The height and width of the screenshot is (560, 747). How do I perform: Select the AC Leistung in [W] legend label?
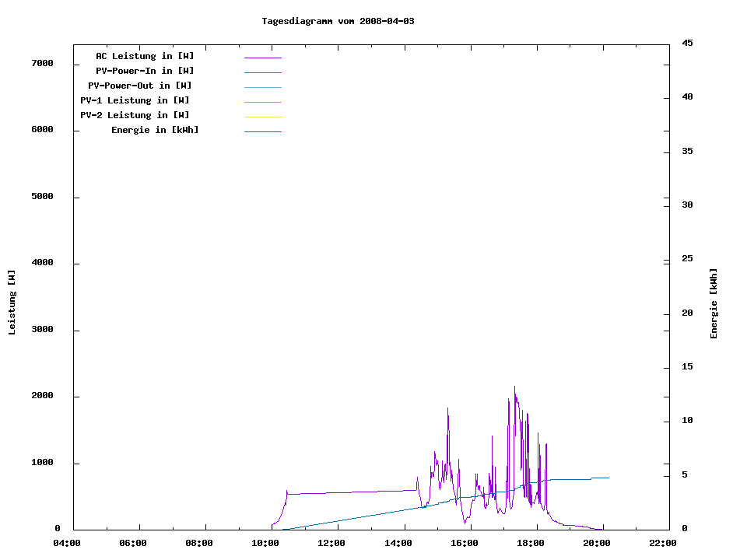[145, 56]
